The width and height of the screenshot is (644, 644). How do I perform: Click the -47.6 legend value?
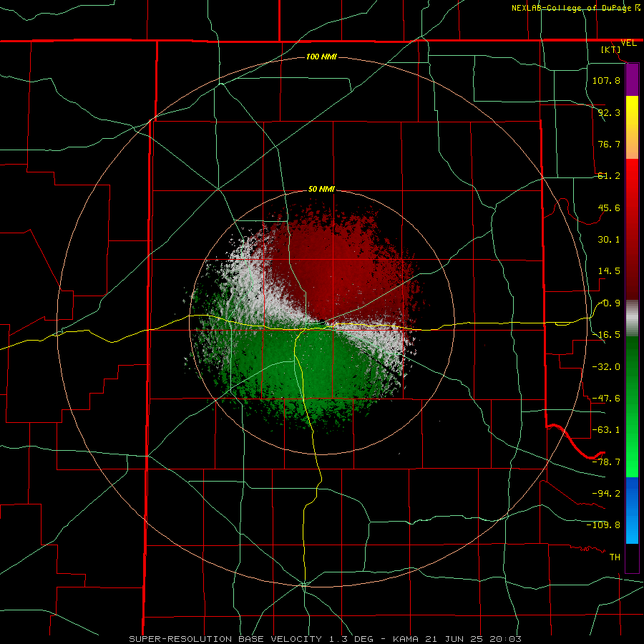click(x=606, y=399)
